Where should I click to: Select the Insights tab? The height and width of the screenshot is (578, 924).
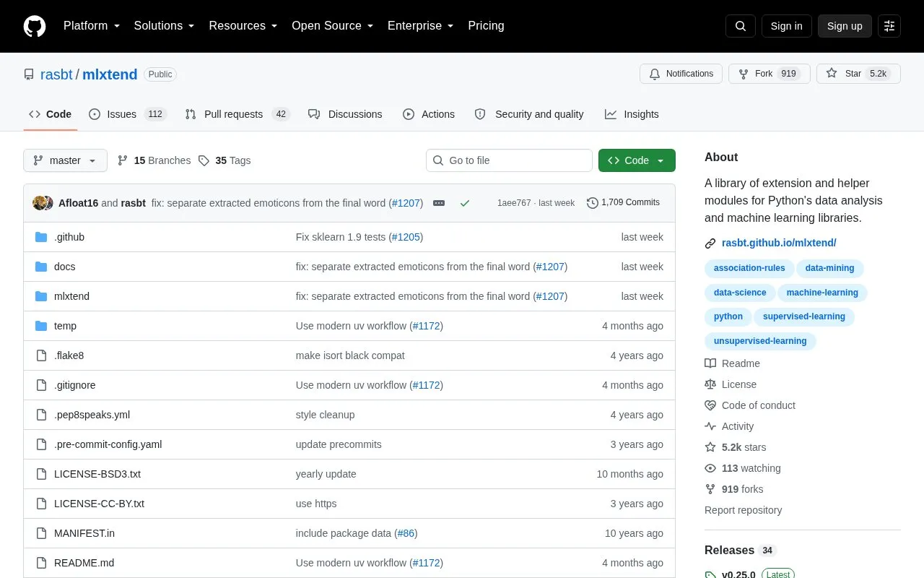click(x=632, y=114)
